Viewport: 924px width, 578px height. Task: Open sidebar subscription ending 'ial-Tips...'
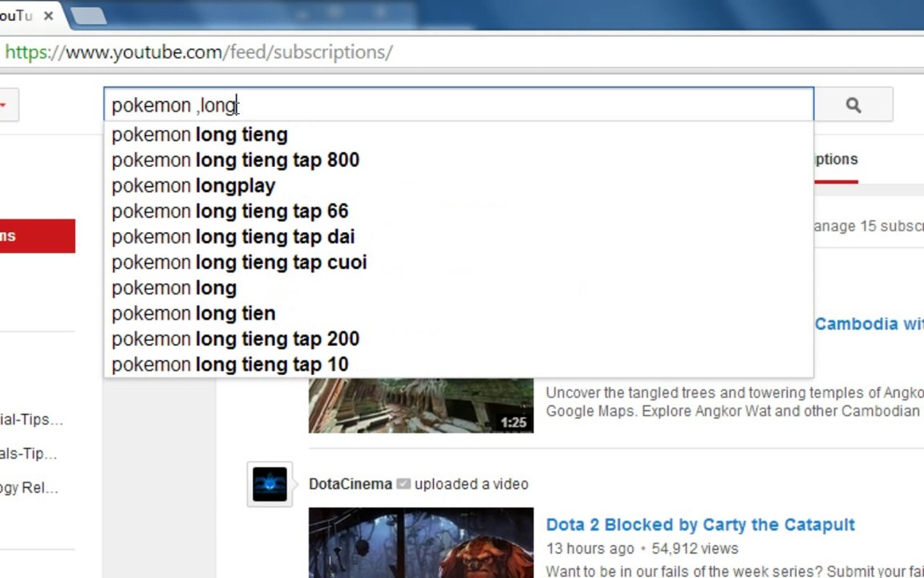click(31, 419)
